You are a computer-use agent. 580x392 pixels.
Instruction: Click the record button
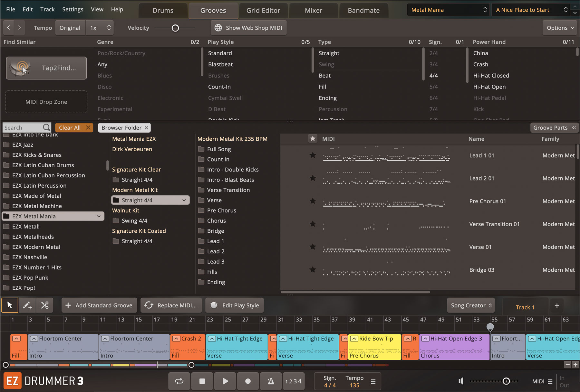(248, 381)
